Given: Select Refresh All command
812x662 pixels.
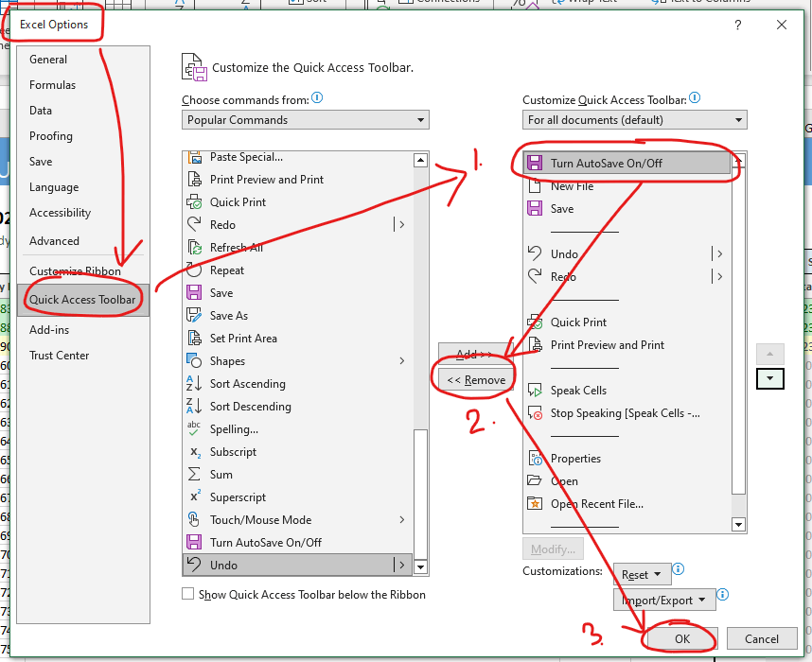Looking at the screenshot, I should (298, 248).
